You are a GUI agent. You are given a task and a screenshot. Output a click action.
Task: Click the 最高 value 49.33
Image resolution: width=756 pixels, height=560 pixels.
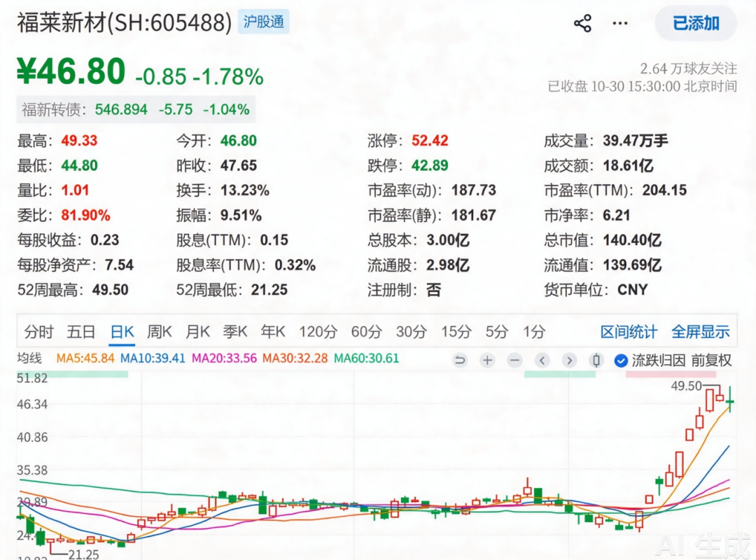coord(79,141)
